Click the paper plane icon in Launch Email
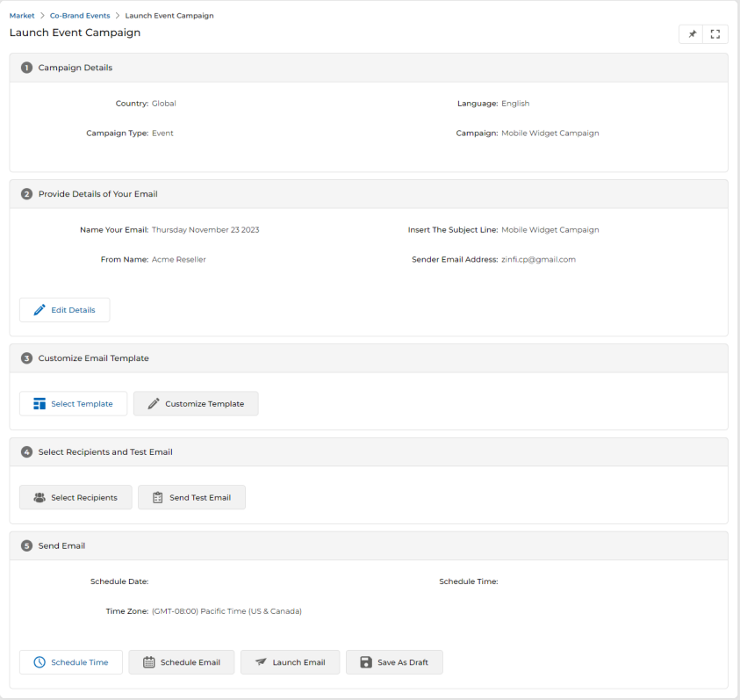Screen dimensions: 740x700 [261, 661]
